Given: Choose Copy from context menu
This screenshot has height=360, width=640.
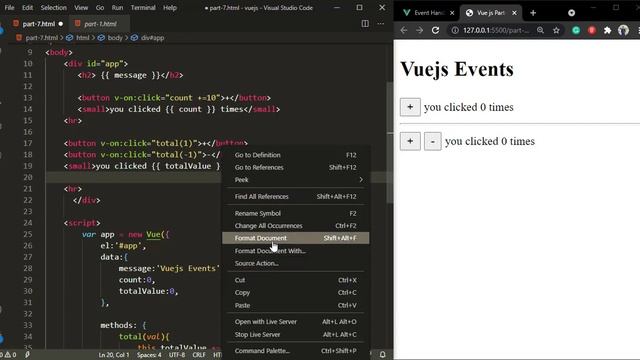Looking at the screenshot, I should pos(296,293).
